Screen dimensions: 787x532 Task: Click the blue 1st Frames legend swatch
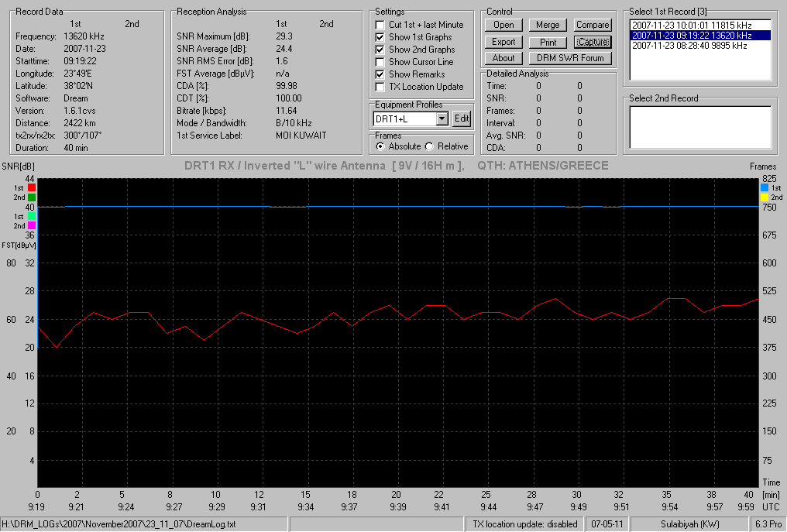(765, 187)
